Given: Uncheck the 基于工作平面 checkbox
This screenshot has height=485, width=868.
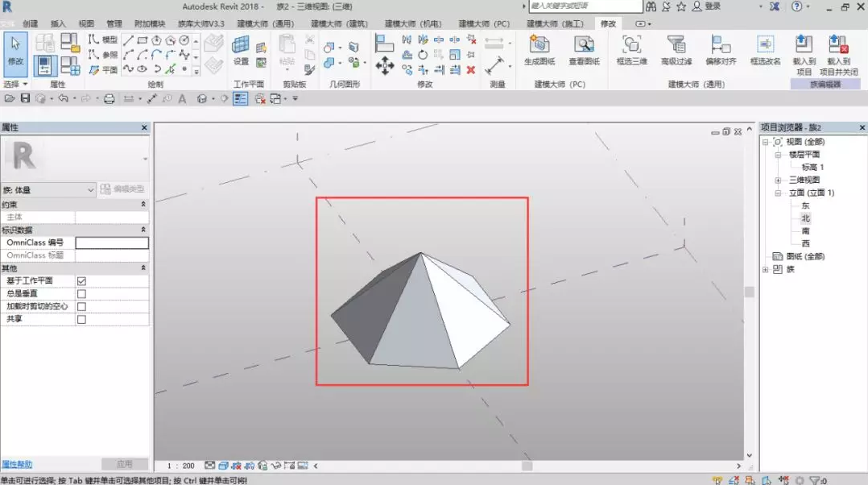Looking at the screenshot, I should tap(81, 281).
